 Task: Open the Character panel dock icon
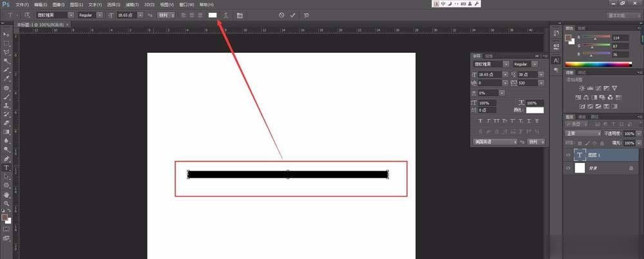point(556,61)
